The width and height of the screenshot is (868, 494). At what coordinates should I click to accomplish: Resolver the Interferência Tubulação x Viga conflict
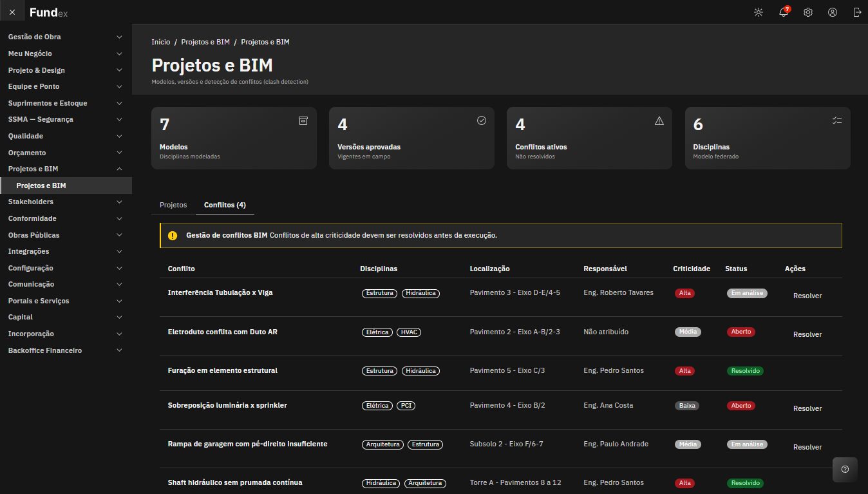coord(807,296)
